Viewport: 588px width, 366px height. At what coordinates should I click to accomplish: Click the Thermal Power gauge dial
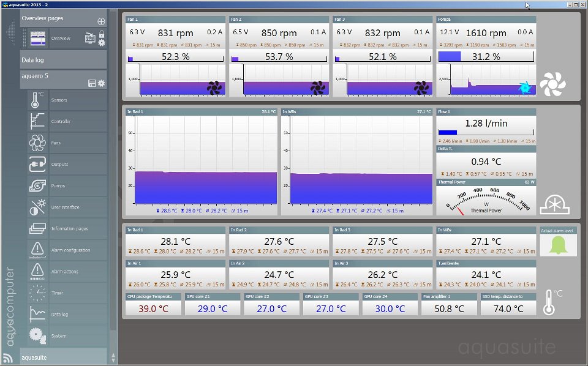[x=486, y=200]
